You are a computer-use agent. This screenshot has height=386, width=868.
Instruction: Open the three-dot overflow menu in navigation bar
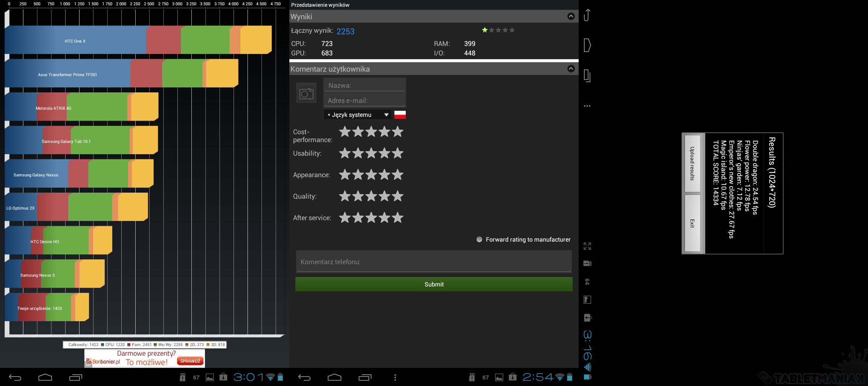click(395, 377)
